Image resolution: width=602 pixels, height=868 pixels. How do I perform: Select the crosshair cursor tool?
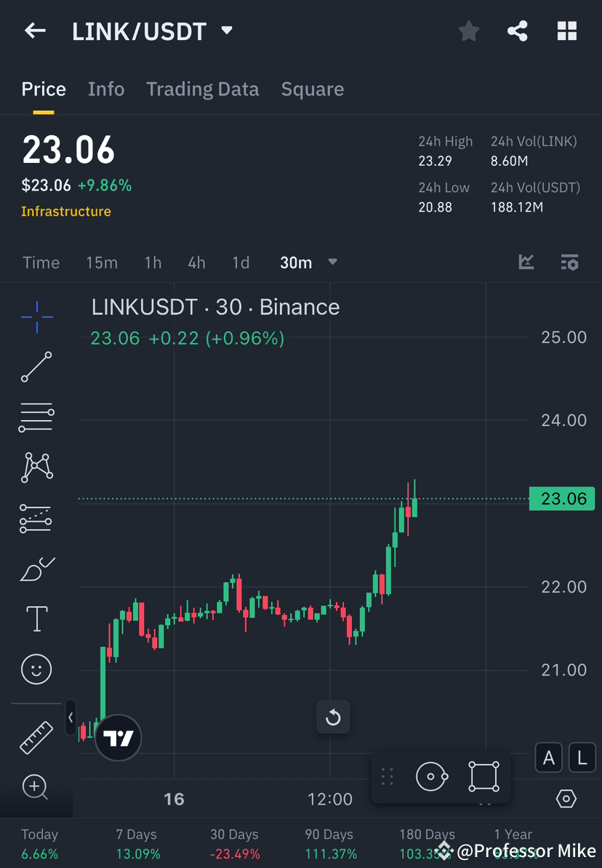pos(36,316)
